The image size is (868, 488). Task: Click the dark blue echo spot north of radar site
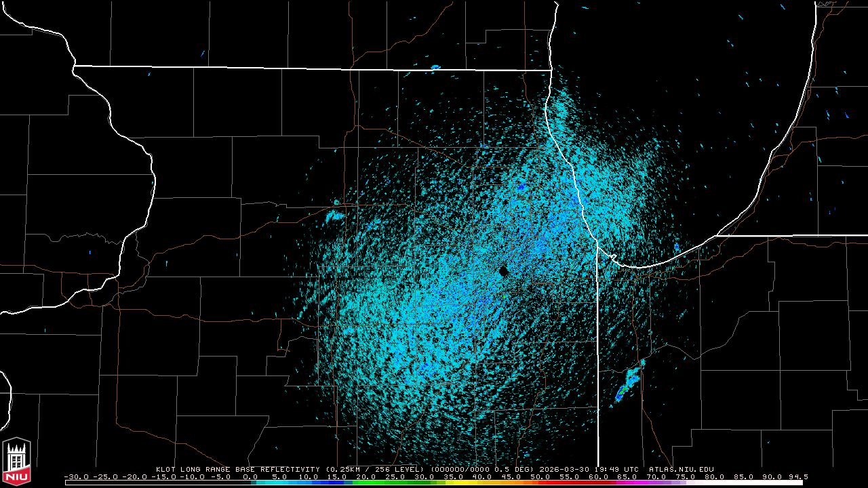[x=521, y=186]
